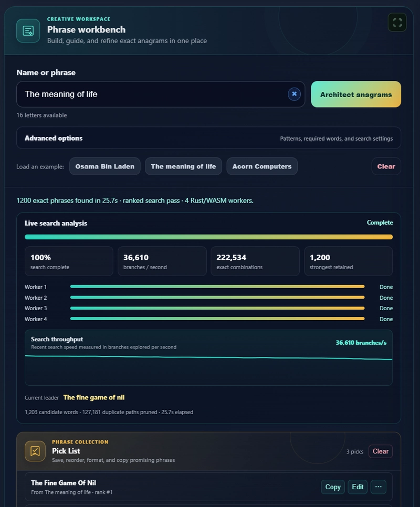Click the 222,534 exact combinations card
The width and height of the screenshot is (420, 507).
255,261
